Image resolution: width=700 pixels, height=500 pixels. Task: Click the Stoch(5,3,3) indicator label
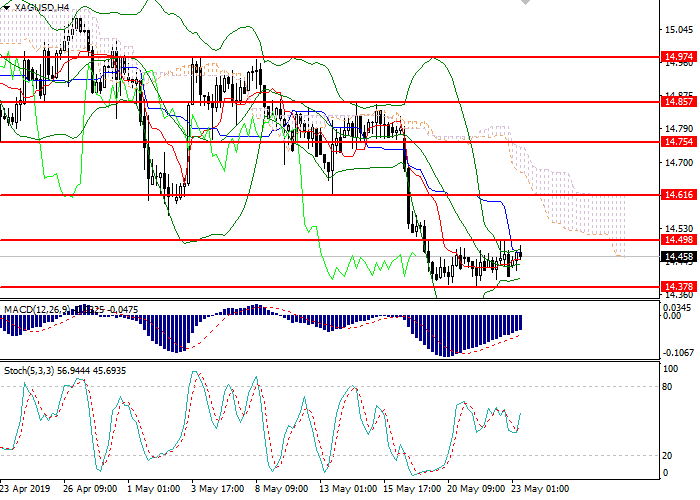tap(30, 370)
